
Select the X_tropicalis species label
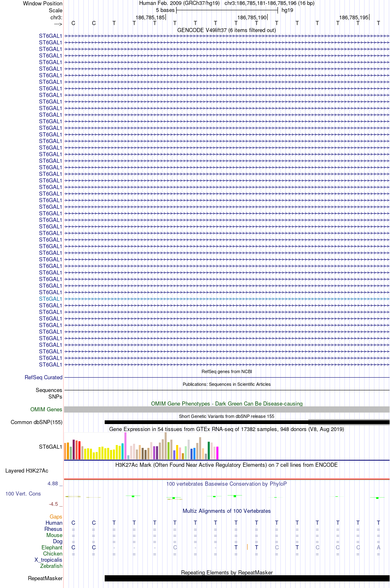(48, 560)
